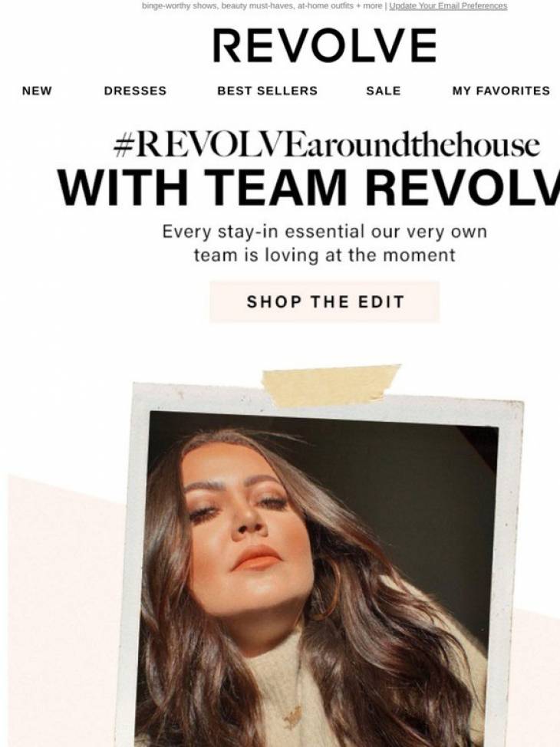The height and width of the screenshot is (747, 560).
Task: Click the REVOLVE logo header
Action: 324,45
